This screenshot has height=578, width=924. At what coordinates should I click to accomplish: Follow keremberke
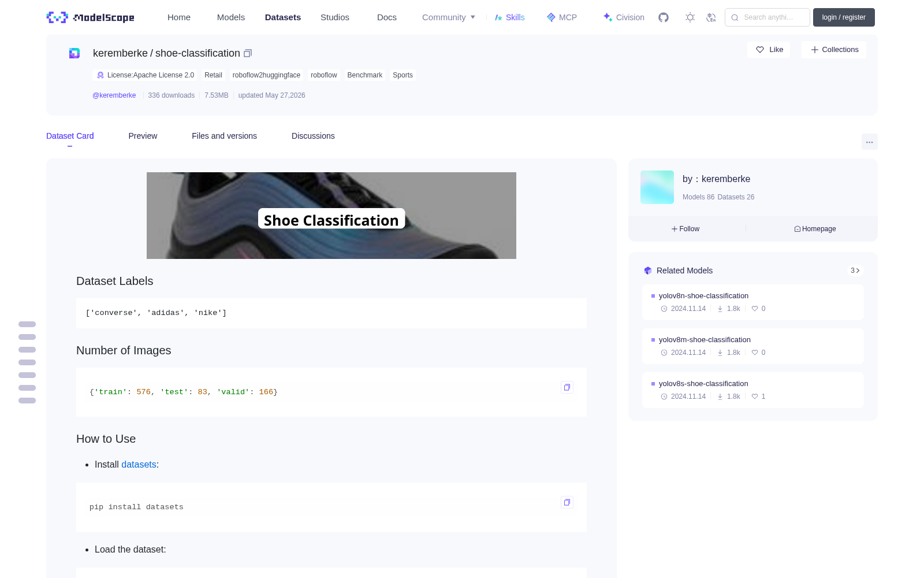click(685, 229)
